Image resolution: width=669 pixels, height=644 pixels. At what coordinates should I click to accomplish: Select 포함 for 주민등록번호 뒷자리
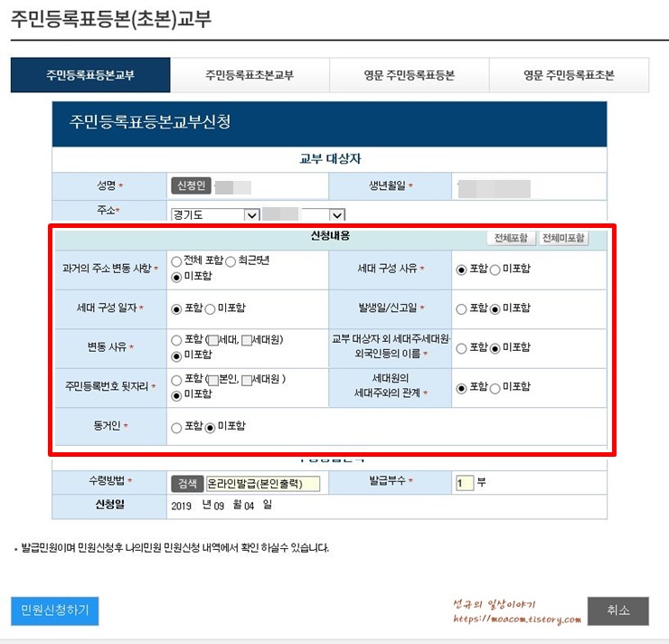pyautogui.click(x=176, y=380)
